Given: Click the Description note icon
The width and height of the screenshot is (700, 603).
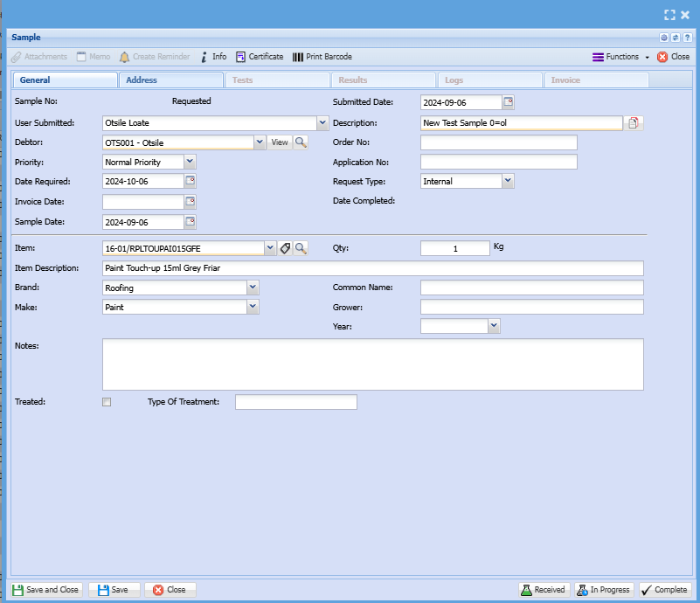Looking at the screenshot, I should [634, 123].
